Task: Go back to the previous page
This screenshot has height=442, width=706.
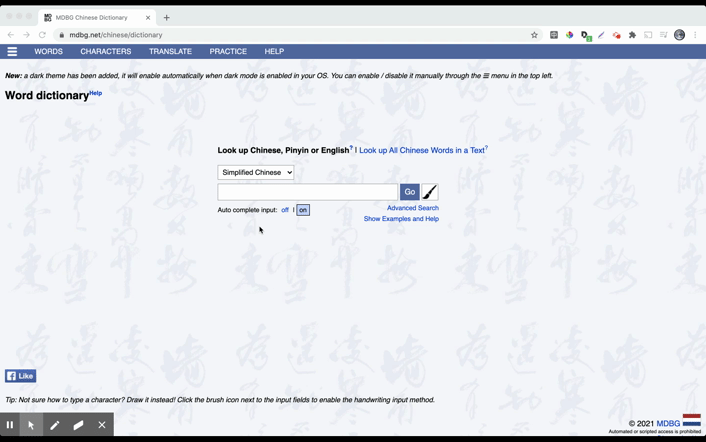Action: coord(11,35)
